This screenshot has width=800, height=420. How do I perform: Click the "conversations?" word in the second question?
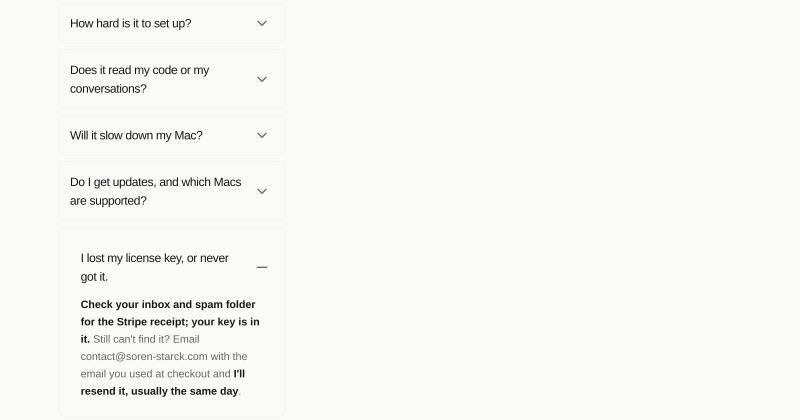click(x=108, y=89)
